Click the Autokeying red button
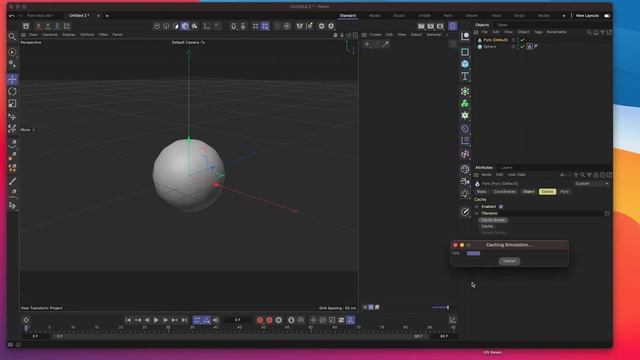Image resolution: width=640 pixels, height=360 pixels. [269, 320]
